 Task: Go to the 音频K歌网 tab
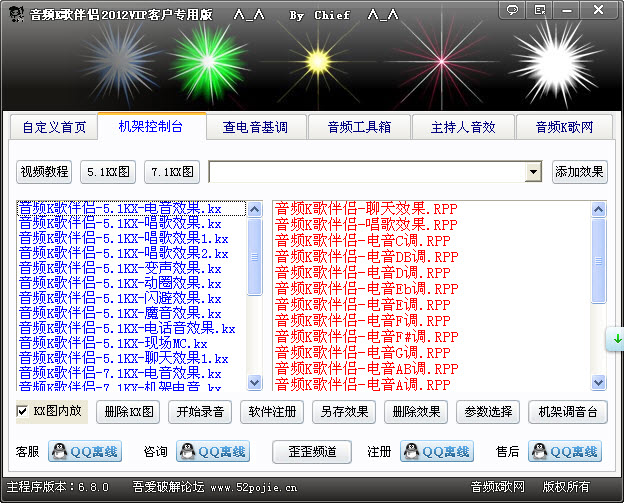(564, 127)
